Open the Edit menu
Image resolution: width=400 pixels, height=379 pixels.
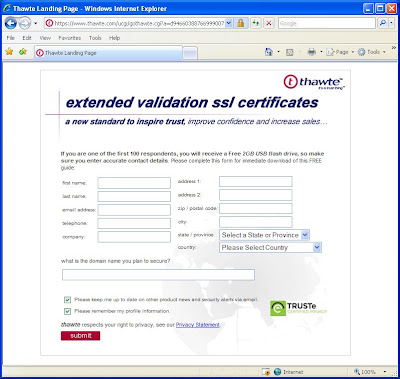click(x=27, y=38)
